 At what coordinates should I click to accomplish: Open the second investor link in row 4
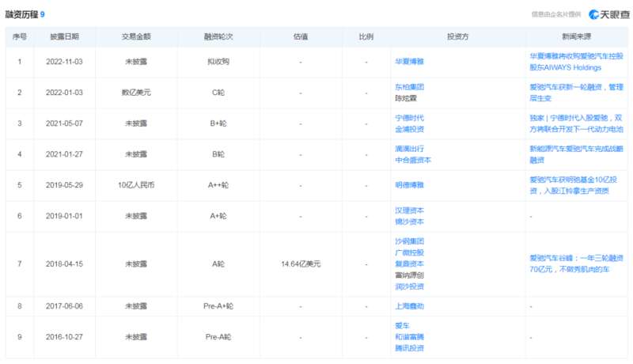(x=412, y=160)
